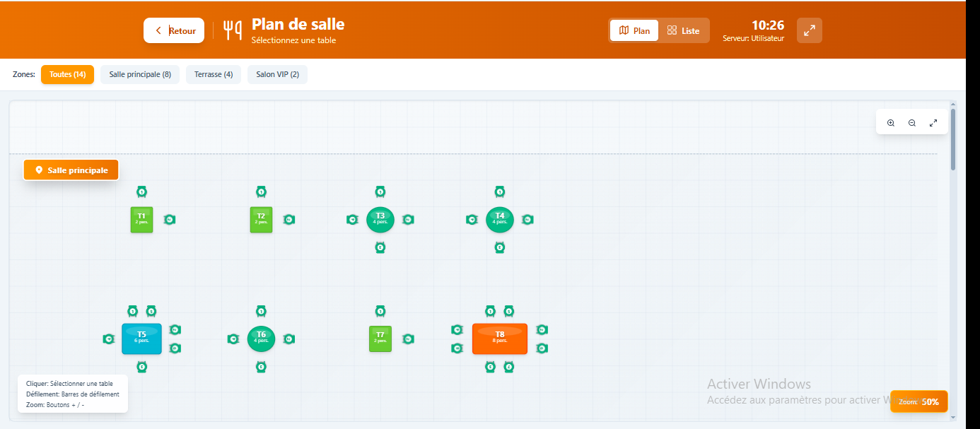
Task: Filter by Terrasse (4) zone
Action: tap(214, 74)
